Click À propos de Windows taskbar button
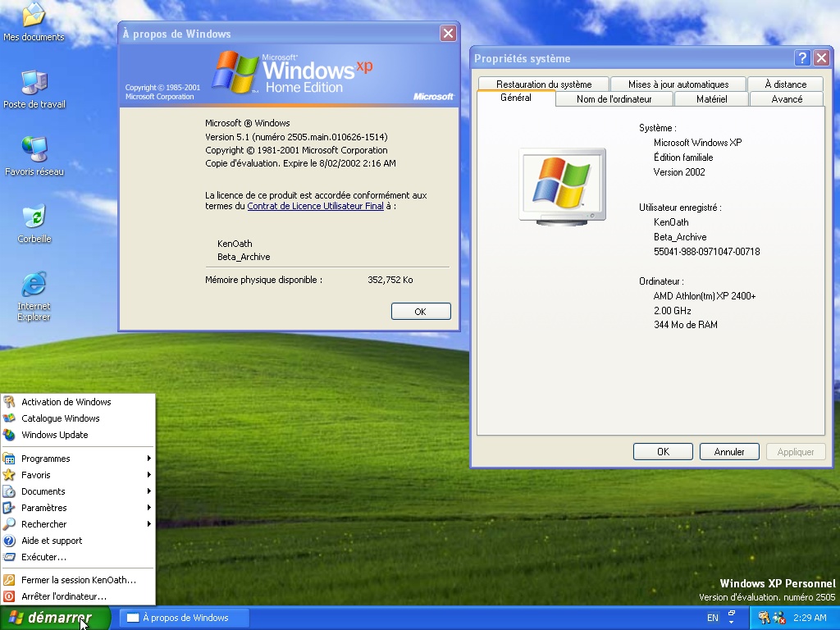The width and height of the screenshot is (840, 630). [183, 618]
